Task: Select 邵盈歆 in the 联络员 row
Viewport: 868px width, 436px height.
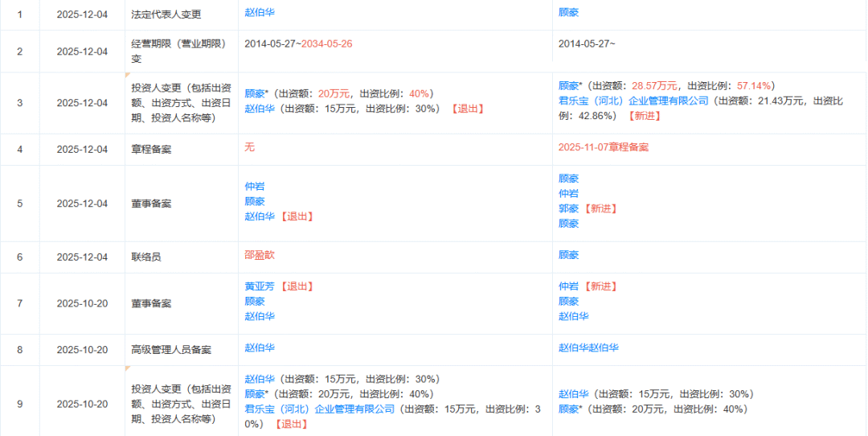Action: 260,254
